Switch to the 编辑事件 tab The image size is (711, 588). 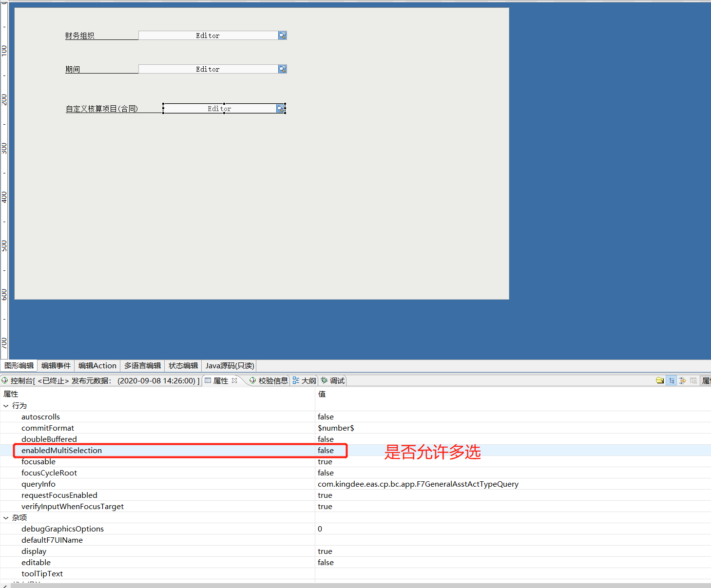click(x=56, y=365)
